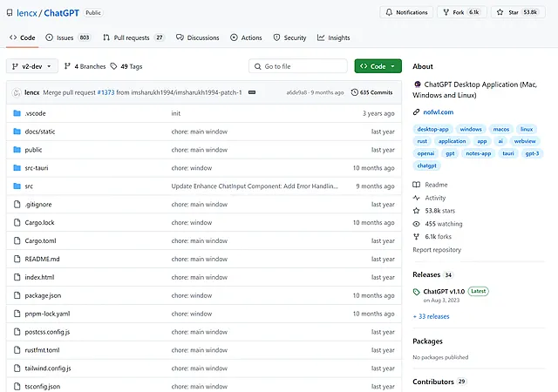Select the linux topic tag
Screen dimensions: 558x392
pos(527,129)
